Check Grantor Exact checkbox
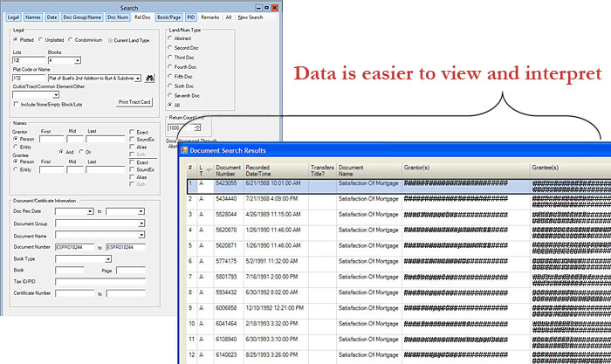Image resolution: width=611 pixels, height=364 pixels. pos(132,132)
